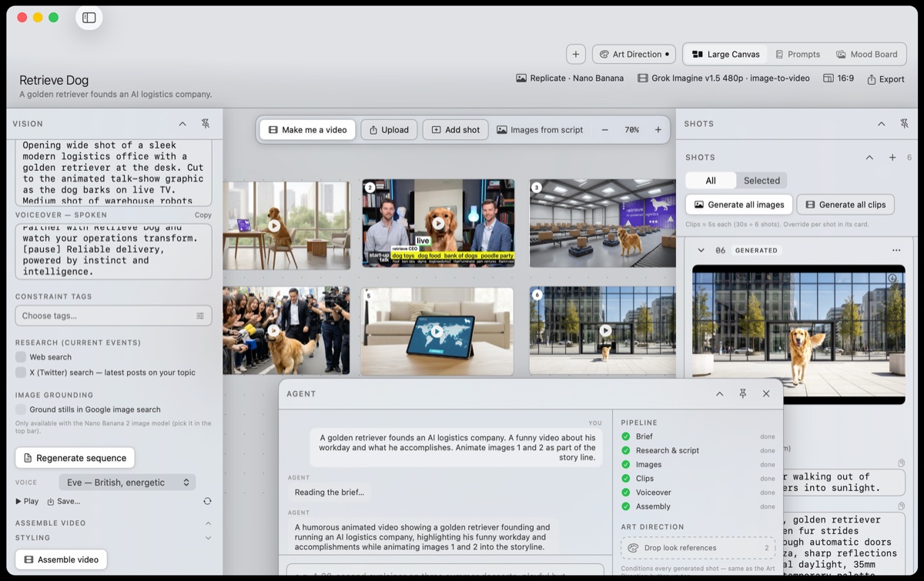Click the Add shot toolbar button
Screen dimensions: 924x581
tap(455, 129)
